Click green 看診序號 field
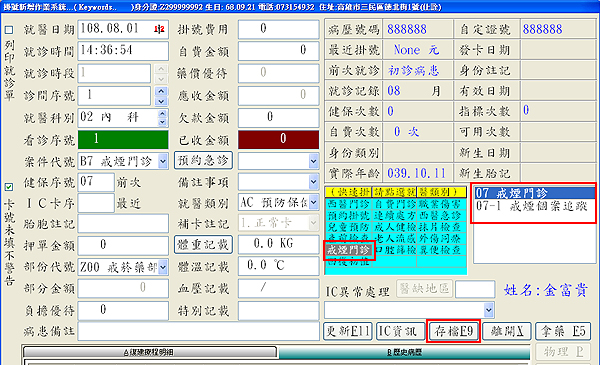Screen dimensions: 600x365 [123, 139]
